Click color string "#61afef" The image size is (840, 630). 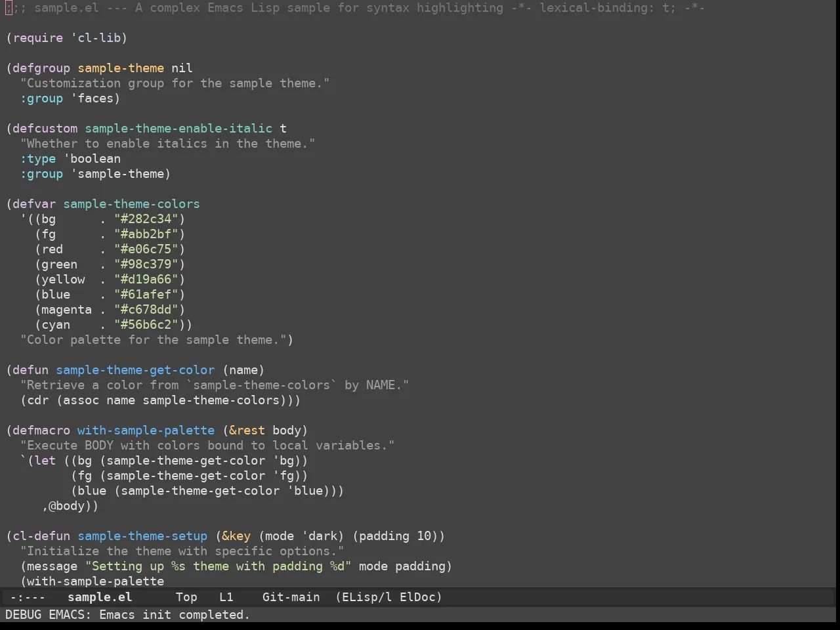pyautogui.click(x=146, y=295)
